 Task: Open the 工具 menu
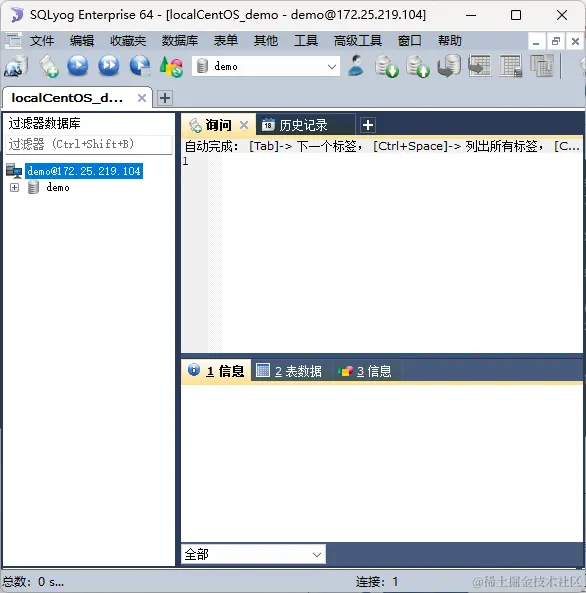pyautogui.click(x=306, y=40)
